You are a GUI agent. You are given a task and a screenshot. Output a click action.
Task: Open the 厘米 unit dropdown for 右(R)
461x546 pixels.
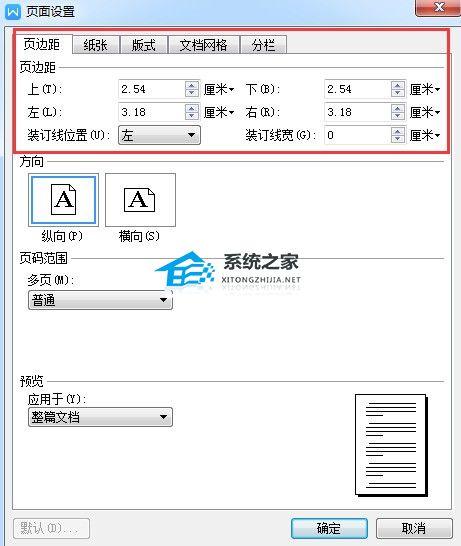click(425, 112)
